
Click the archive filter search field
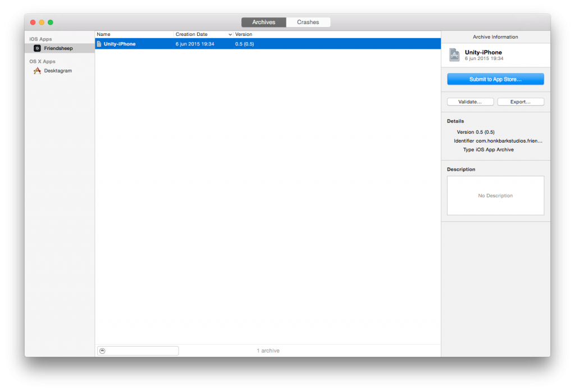(138, 350)
